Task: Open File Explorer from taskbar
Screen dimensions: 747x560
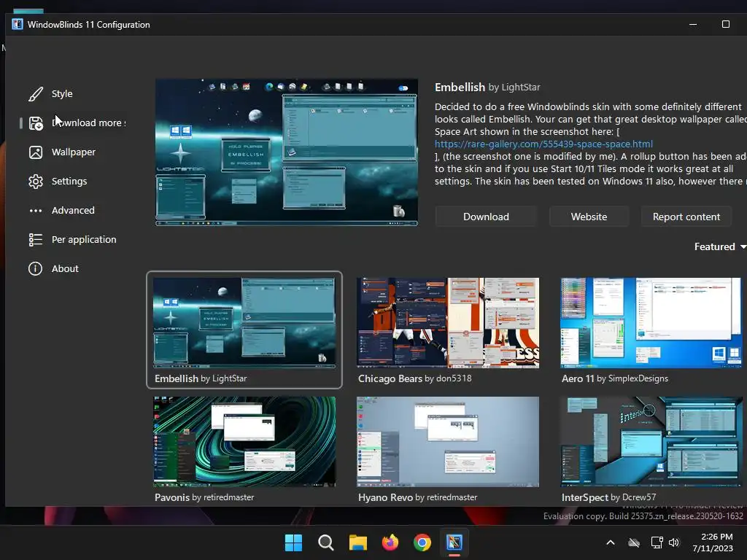Action: pyautogui.click(x=357, y=542)
